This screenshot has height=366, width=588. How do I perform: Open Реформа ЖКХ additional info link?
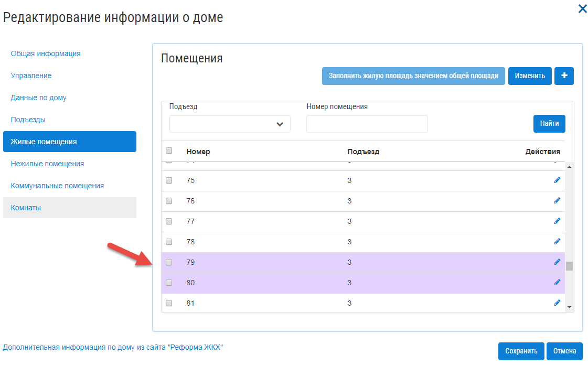(113, 347)
